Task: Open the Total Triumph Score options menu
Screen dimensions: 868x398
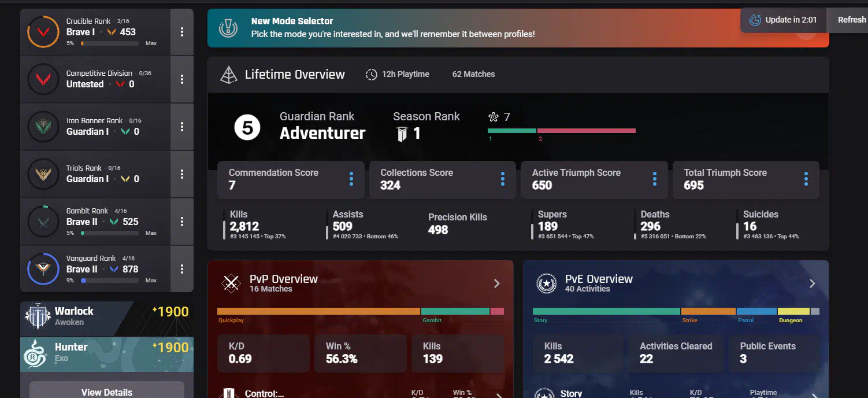Action: coord(806,179)
